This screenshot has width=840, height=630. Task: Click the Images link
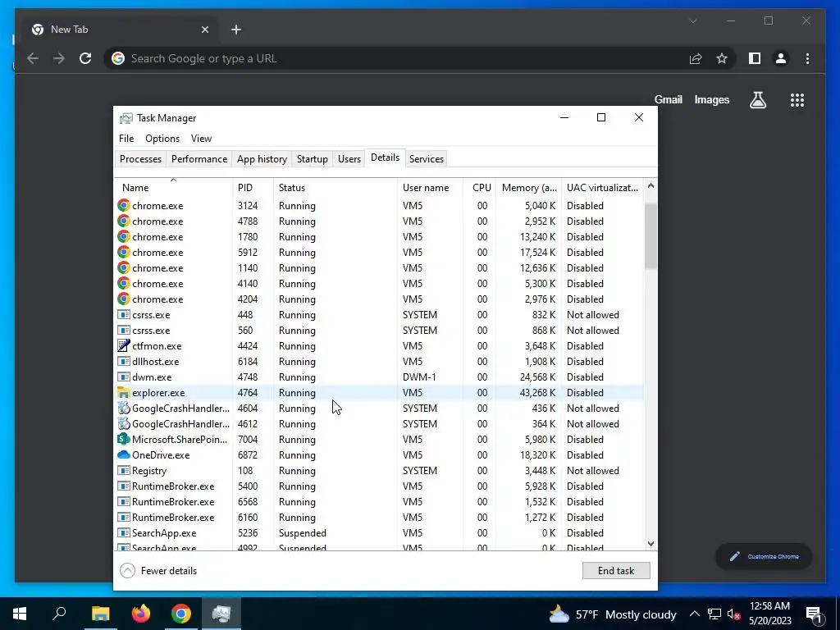tap(711, 99)
